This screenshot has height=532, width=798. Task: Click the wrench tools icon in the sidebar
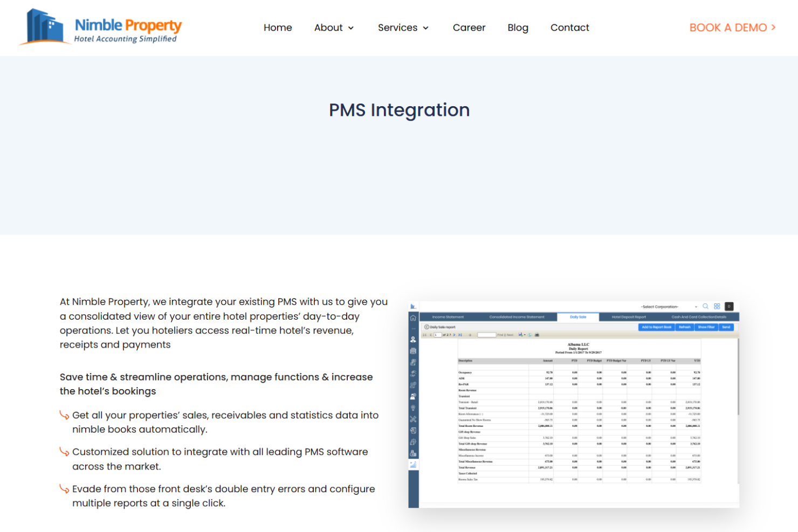413,419
